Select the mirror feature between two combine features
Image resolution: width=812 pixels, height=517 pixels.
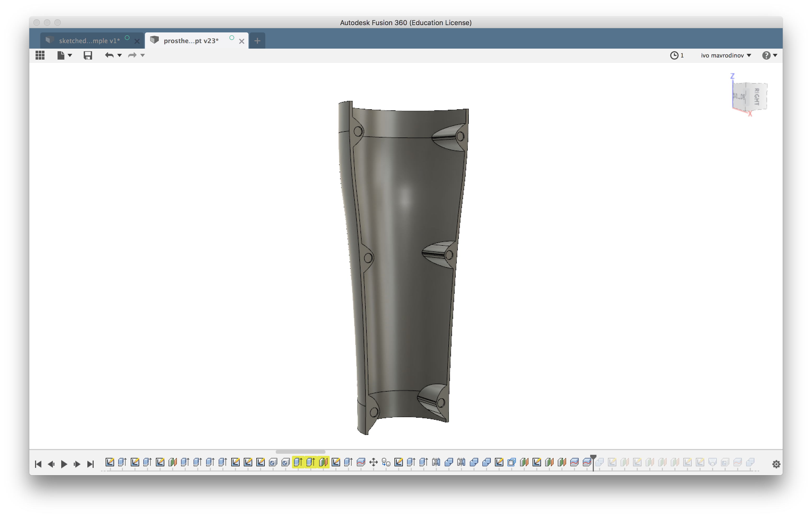pos(461,462)
